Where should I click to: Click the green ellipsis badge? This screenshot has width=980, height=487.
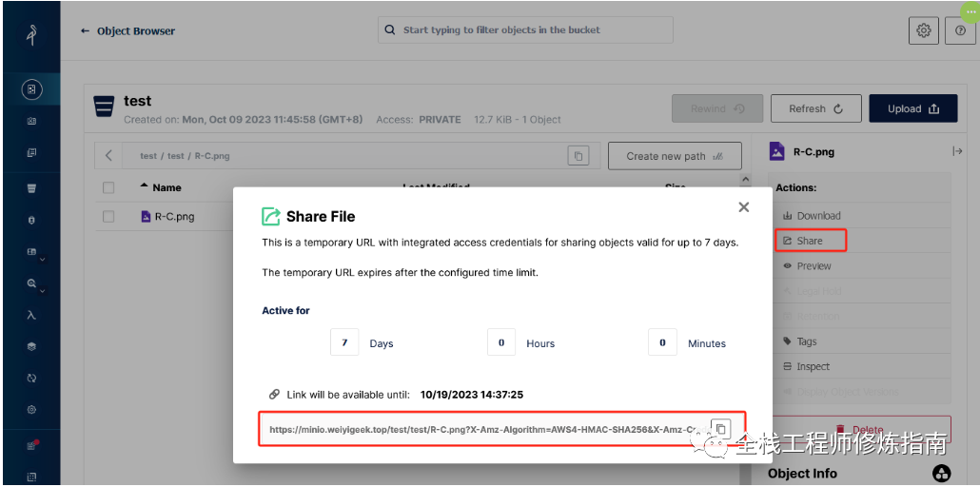(970, 11)
